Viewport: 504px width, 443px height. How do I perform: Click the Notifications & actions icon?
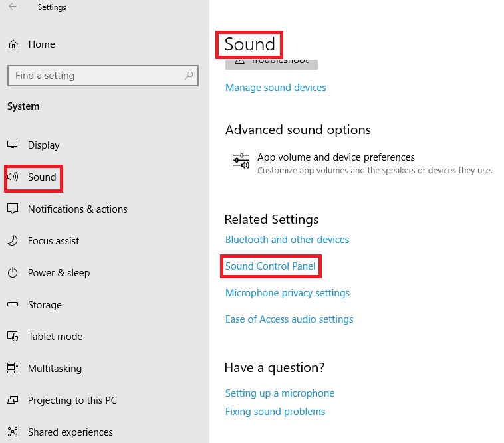tap(13, 209)
